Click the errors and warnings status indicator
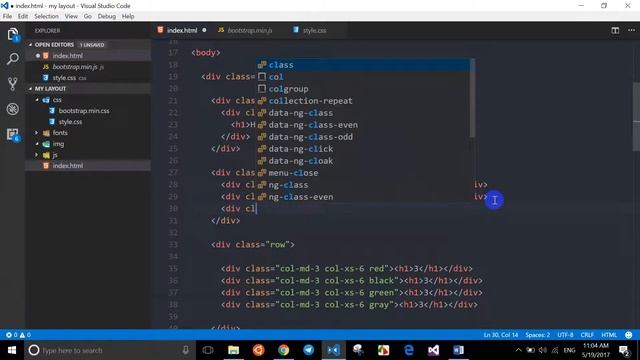The image size is (640, 360). click(x=18, y=335)
